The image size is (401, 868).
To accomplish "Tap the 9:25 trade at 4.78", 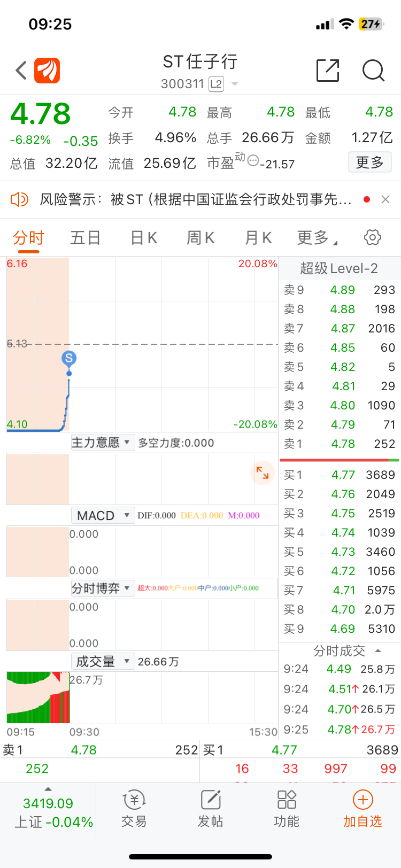I will pos(340,730).
